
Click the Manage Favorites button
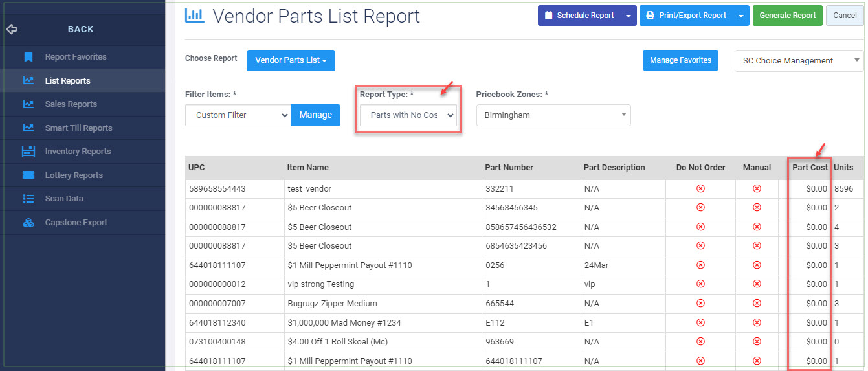tap(680, 60)
